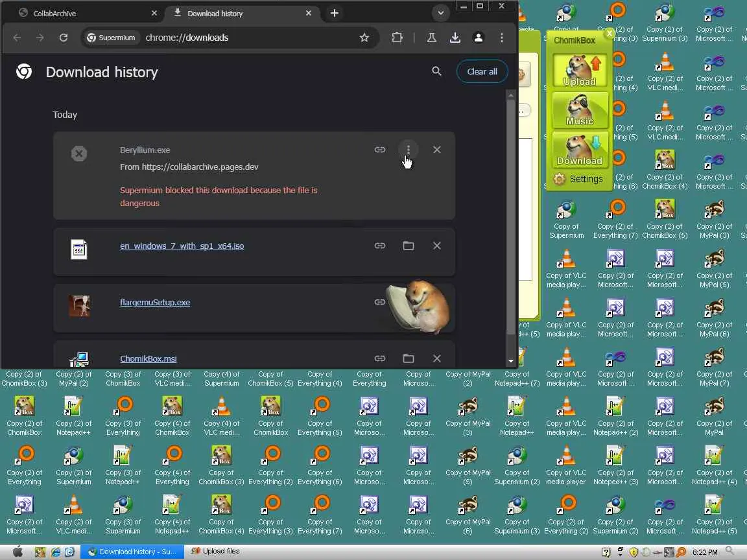Bookmark this page with the star icon
Viewport: 747px width, 560px height.
(364, 38)
